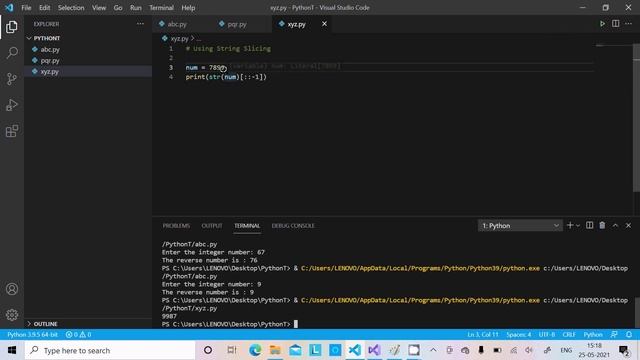The image size is (640, 360).
Task: Open the Help menu
Action: [188, 8]
